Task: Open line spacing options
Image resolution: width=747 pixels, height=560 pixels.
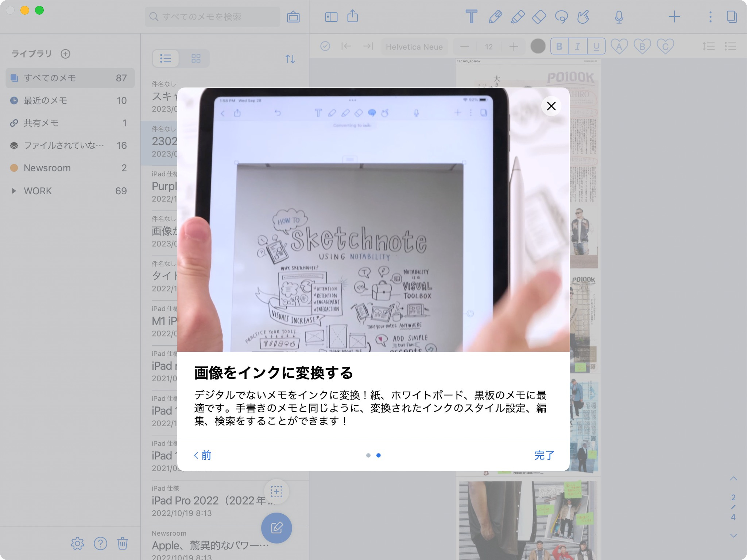Action: [708, 46]
